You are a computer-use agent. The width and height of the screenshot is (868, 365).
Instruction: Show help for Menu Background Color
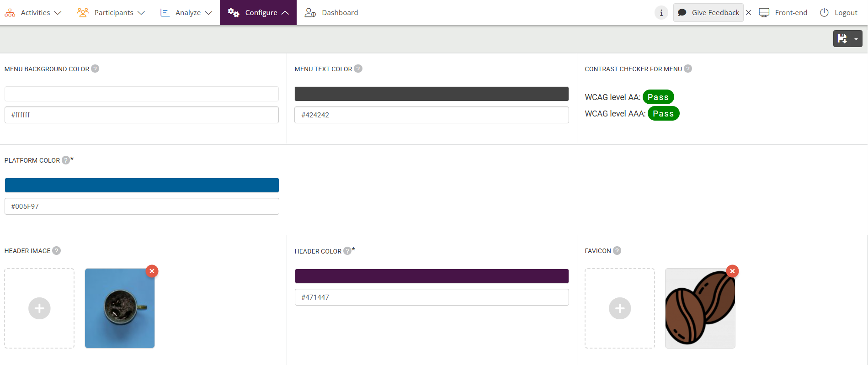pyautogui.click(x=95, y=69)
